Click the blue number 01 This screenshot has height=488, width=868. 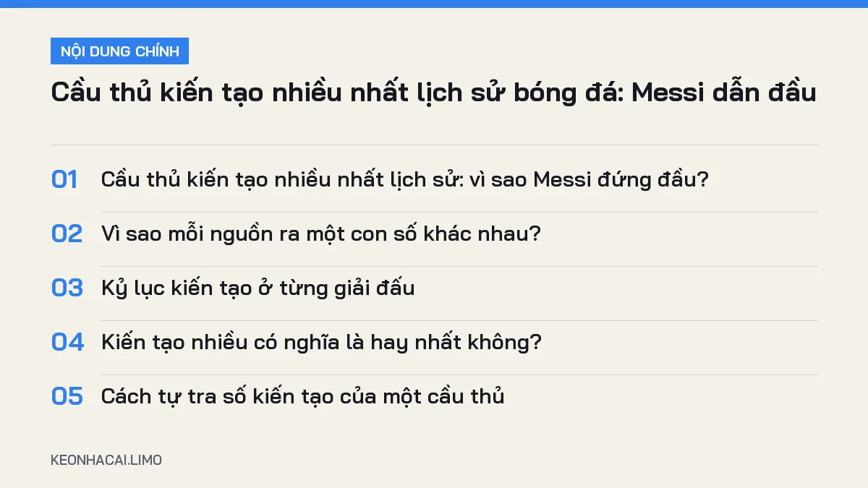[64, 179]
